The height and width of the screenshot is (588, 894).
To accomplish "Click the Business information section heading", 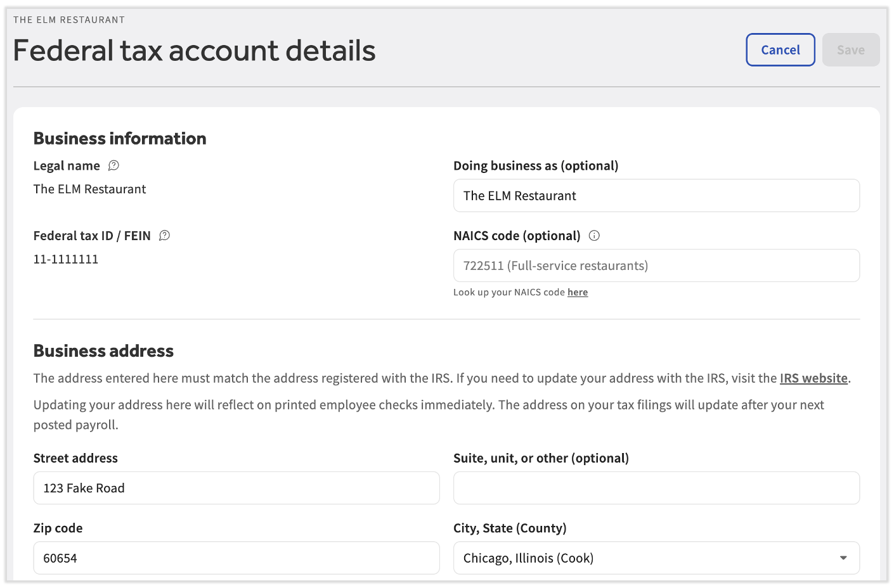I will click(x=120, y=138).
